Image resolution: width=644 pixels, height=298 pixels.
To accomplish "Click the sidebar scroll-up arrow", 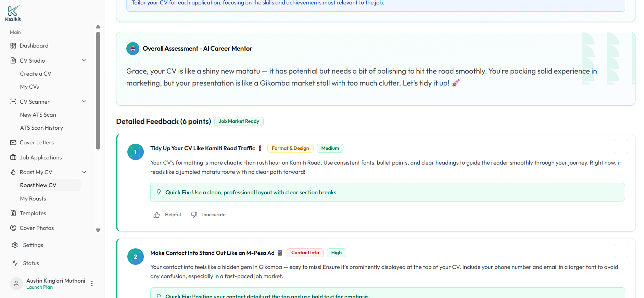I will pos(98,27).
